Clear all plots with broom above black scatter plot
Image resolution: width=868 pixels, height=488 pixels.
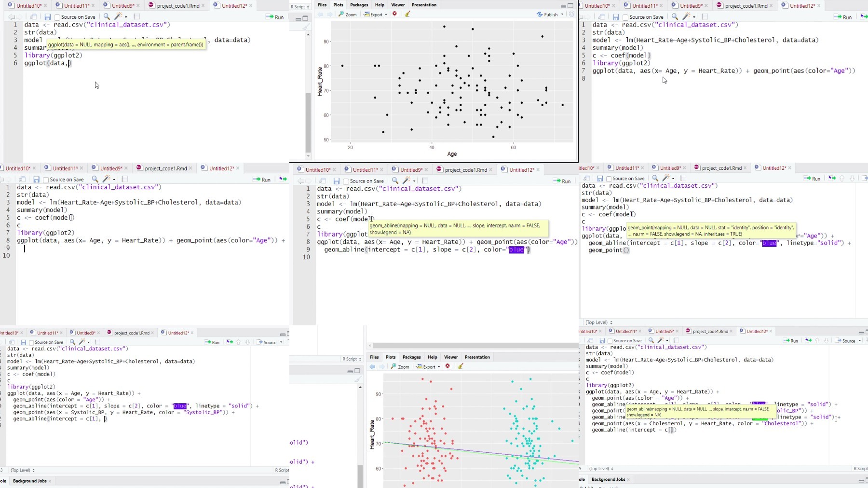pos(407,14)
